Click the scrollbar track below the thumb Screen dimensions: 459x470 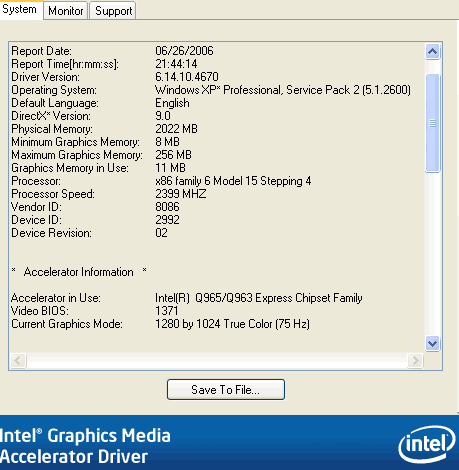tap(432, 254)
